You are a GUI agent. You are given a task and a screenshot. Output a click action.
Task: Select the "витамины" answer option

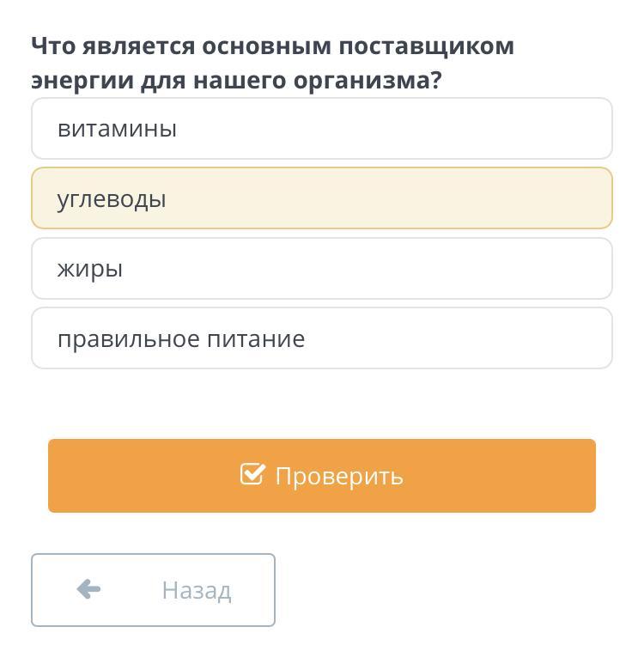point(321,129)
